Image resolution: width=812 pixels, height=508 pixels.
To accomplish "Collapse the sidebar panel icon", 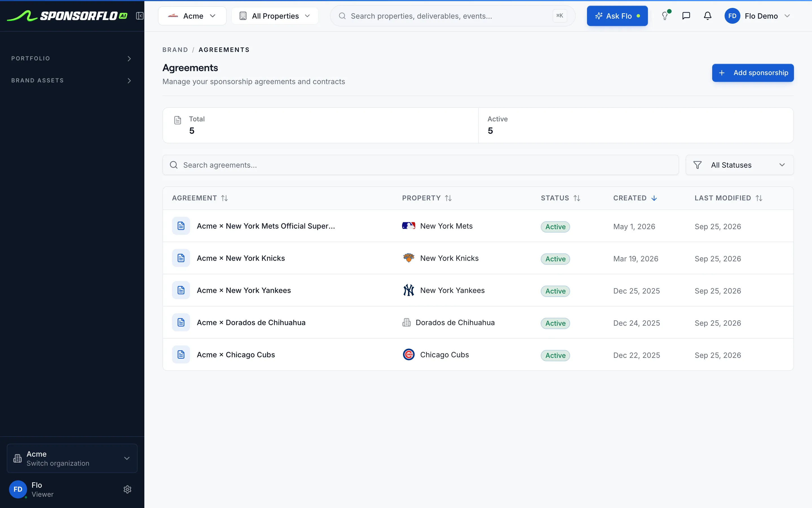I will pos(140,16).
